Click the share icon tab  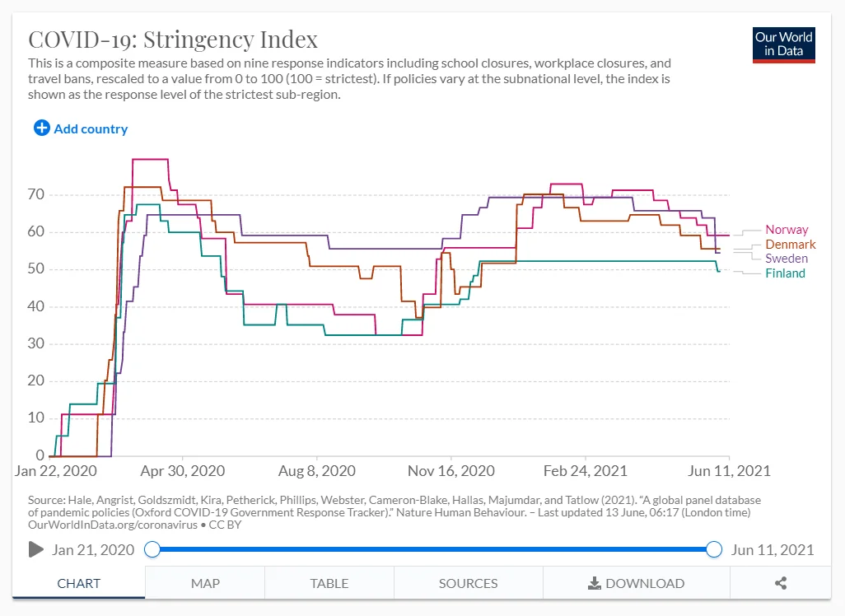781,583
